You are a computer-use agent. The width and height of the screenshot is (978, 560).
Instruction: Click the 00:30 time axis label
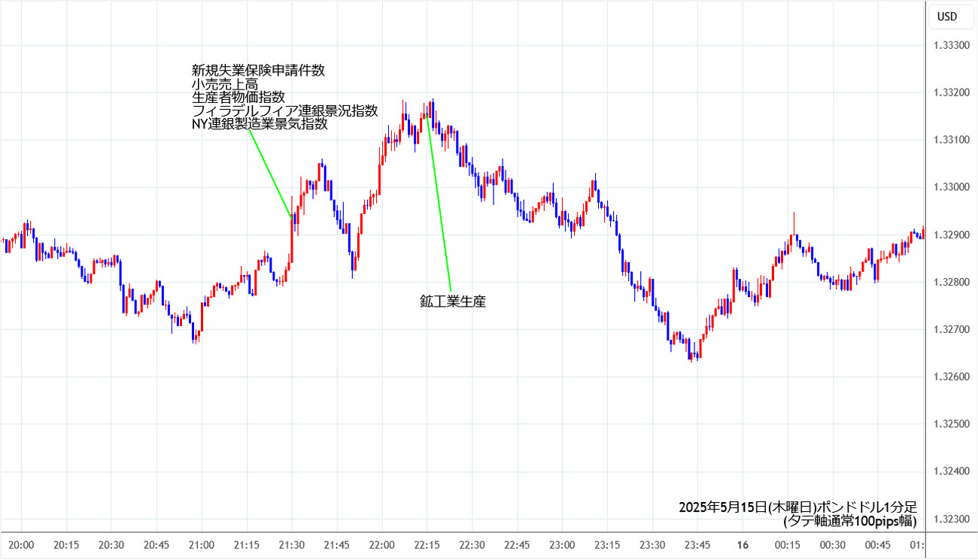834,546
